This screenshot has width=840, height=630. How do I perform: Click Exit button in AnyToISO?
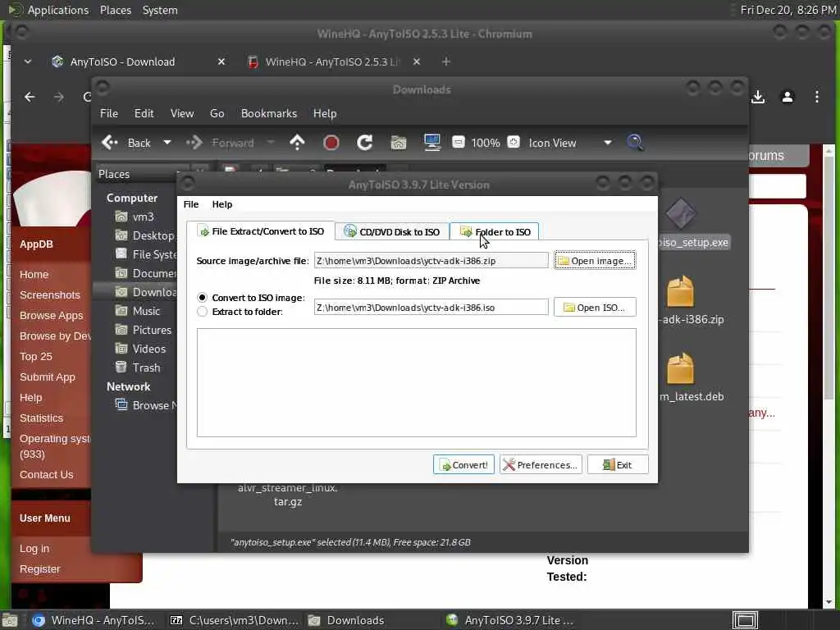point(618,464)
